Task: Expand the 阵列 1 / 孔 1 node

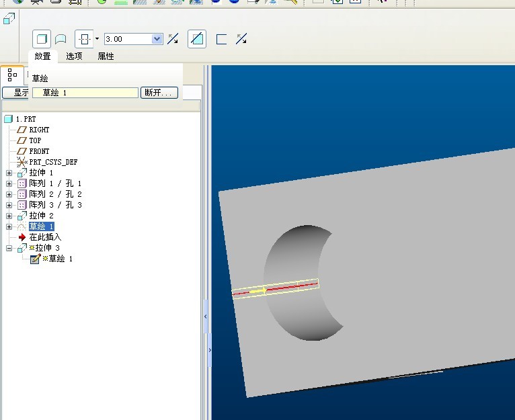Action: click(x=9, y=184)
